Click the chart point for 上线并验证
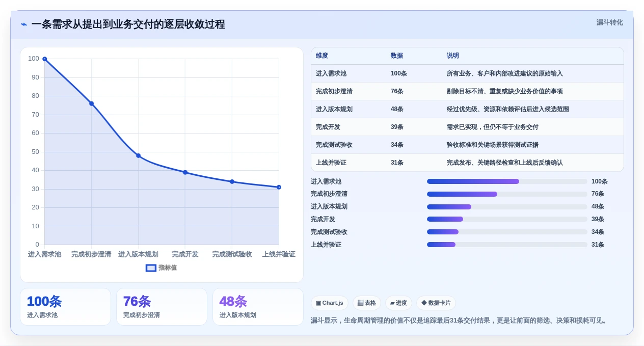 [279, 187]
